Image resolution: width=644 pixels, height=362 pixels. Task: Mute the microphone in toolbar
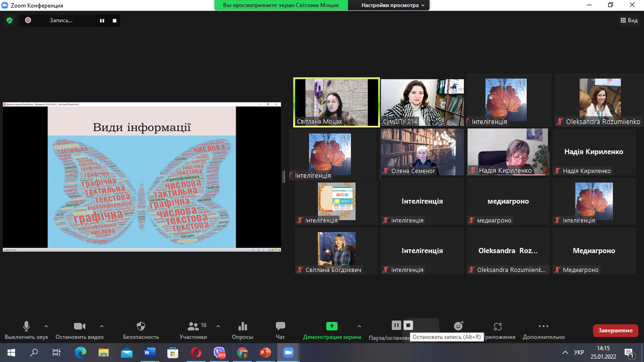(26, 326)
